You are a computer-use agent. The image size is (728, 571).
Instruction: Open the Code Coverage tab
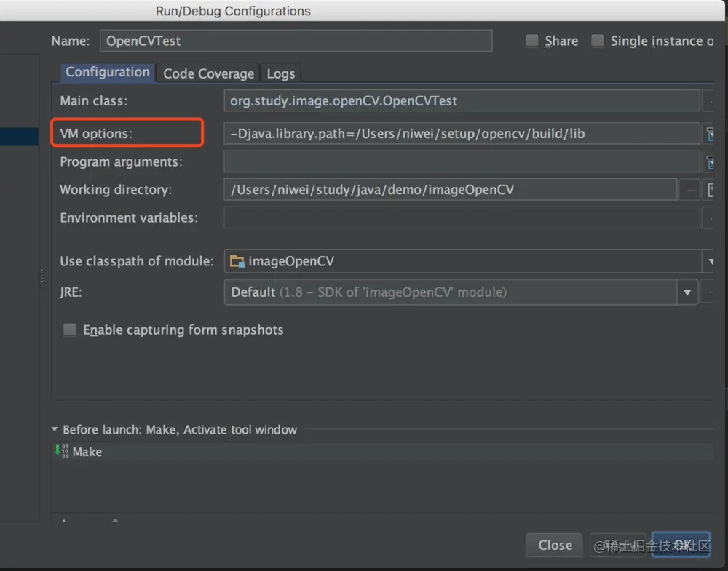[208, 73]
